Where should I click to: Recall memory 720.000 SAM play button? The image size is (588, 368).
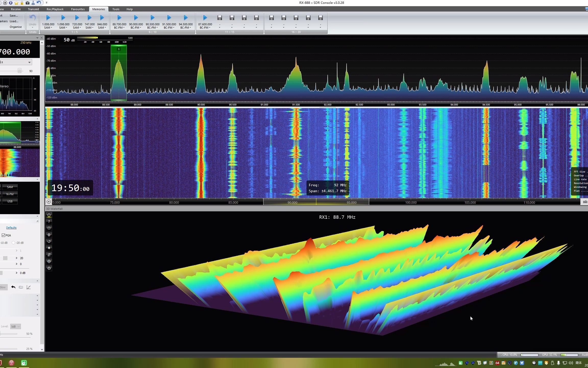[77, 18]
